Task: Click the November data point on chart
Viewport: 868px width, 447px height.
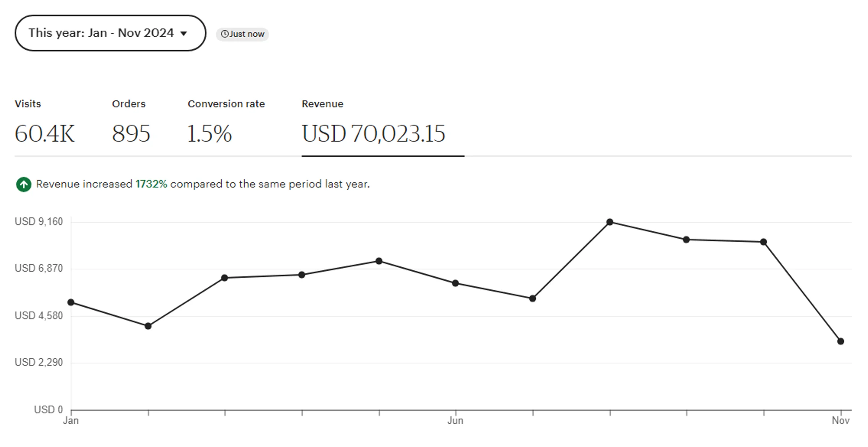Action: [x=840, y=341]
